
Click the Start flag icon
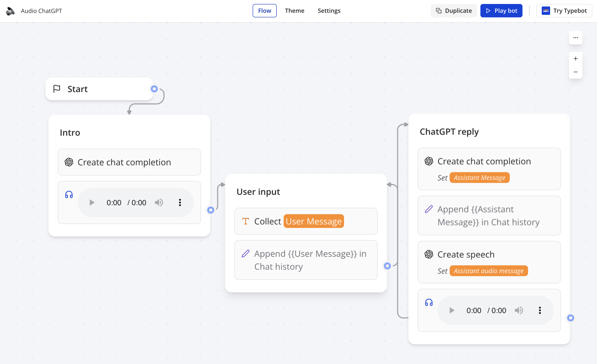(x=57, y=89)
